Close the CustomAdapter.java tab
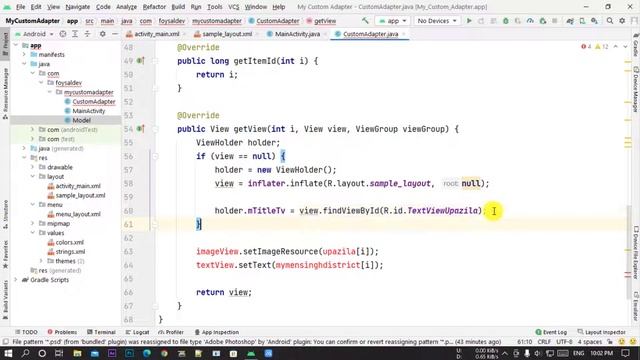This screenshot has width=640, height=360. click(404, 34)
